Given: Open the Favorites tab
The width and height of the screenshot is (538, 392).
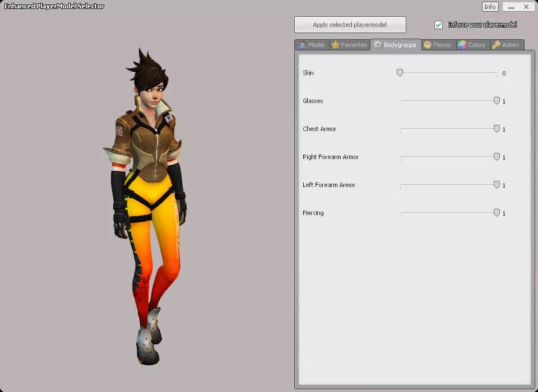Looking at the screenshot, I should (350, 45).
